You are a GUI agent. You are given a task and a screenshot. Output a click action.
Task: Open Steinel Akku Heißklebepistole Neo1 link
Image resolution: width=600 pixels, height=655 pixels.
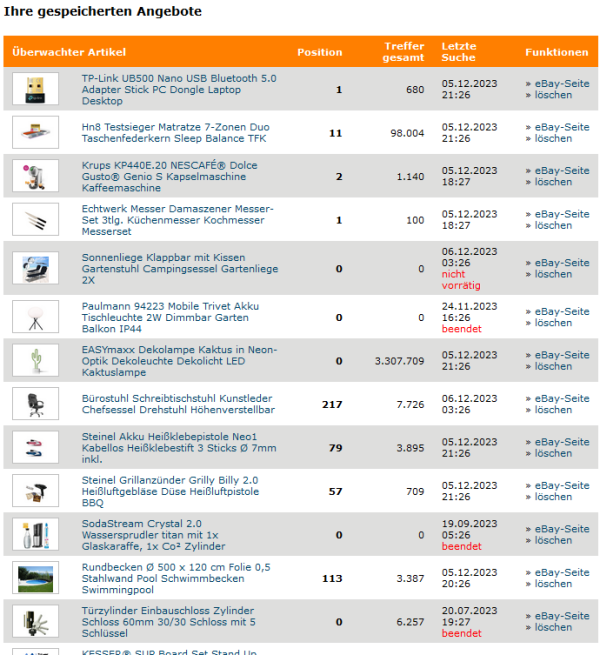pos(179,447)
